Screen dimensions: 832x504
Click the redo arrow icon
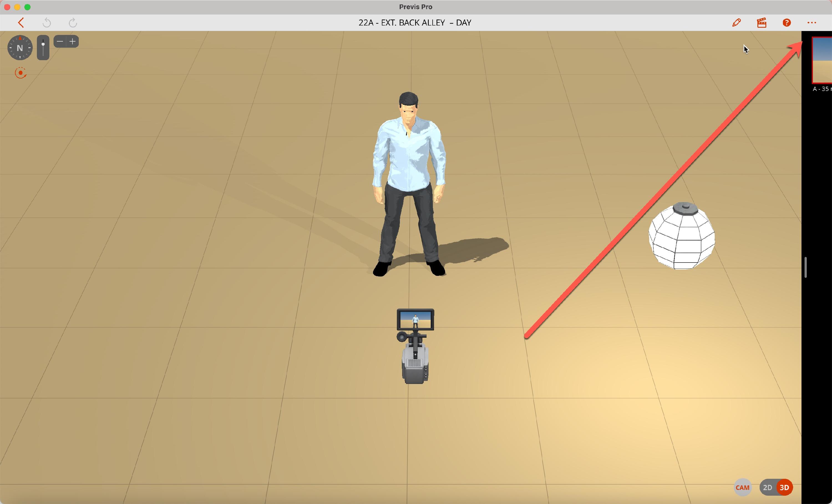pos(73,23)
